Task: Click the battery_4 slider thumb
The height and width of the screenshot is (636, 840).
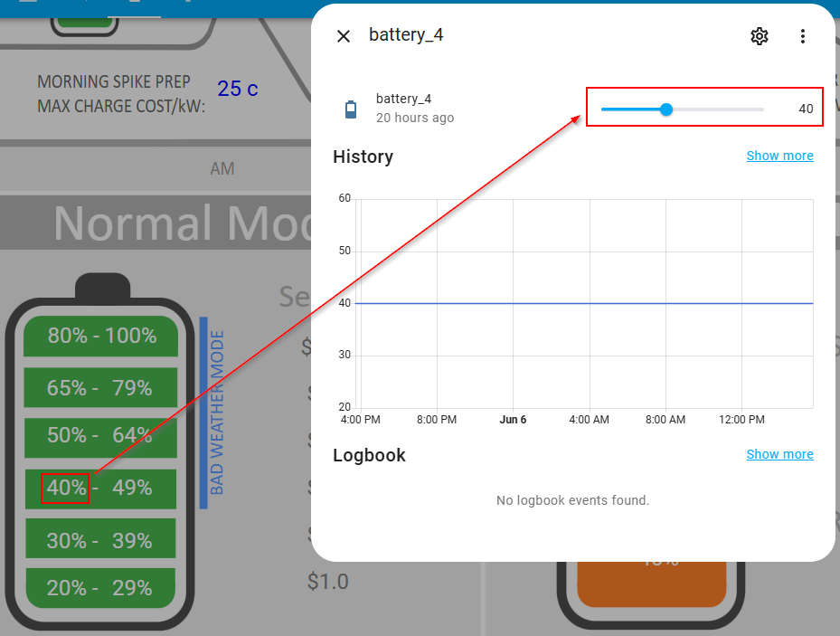Action: [x=666, y=109]
